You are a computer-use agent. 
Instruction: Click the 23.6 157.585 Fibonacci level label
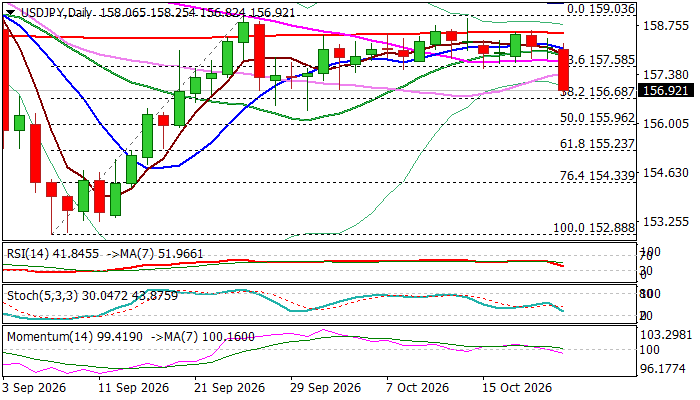(x=601, y=60)
